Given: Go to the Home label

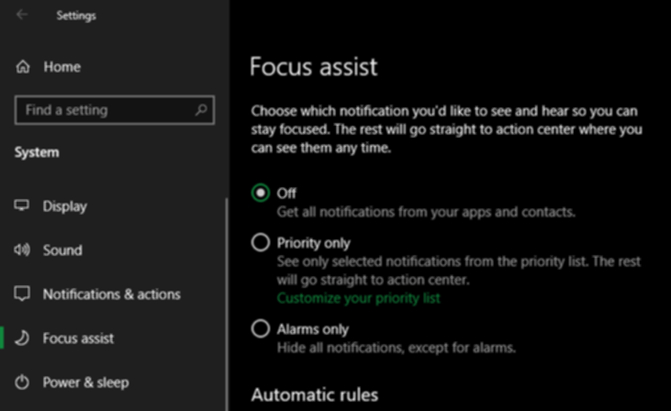Looking at the screenshot, I should [x=62, y=67].
